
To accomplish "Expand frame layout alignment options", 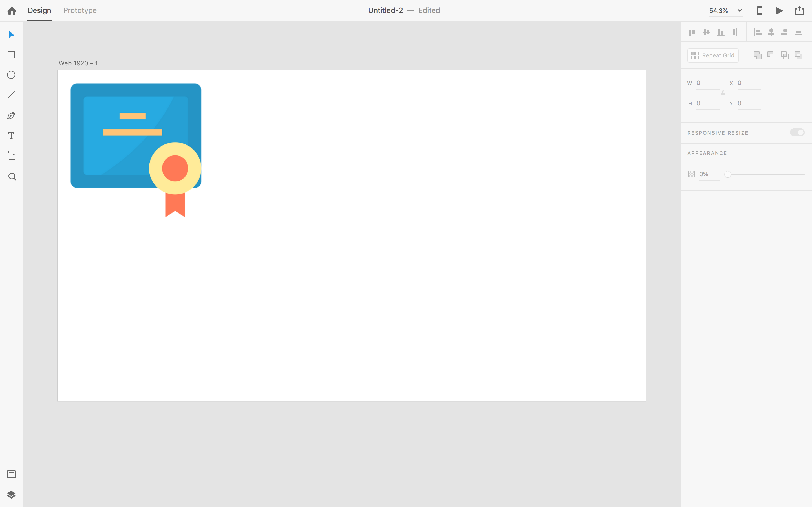I will (x=799, y=32).
